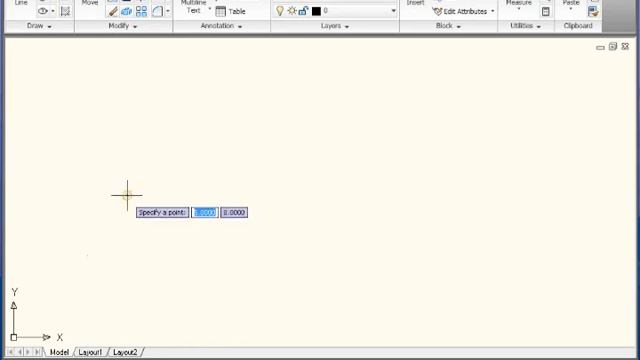The width and height of the screenshot is (640, 360).
Task: Switch to the Layout2 tab
Action: pyautogui.click(x=125, y=352)
